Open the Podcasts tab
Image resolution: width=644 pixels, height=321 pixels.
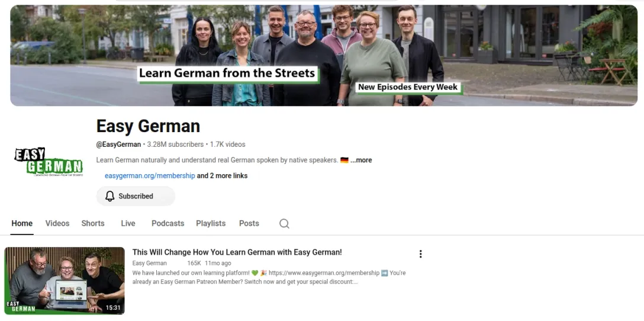click(x=168, y=224)
